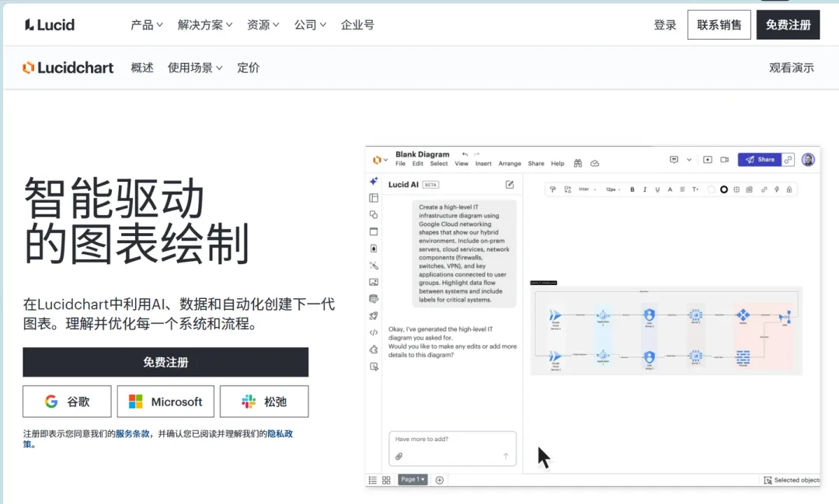Screen dimensions: 839x504
Task: Open the 服务条款 link
Action: point(132,433)
